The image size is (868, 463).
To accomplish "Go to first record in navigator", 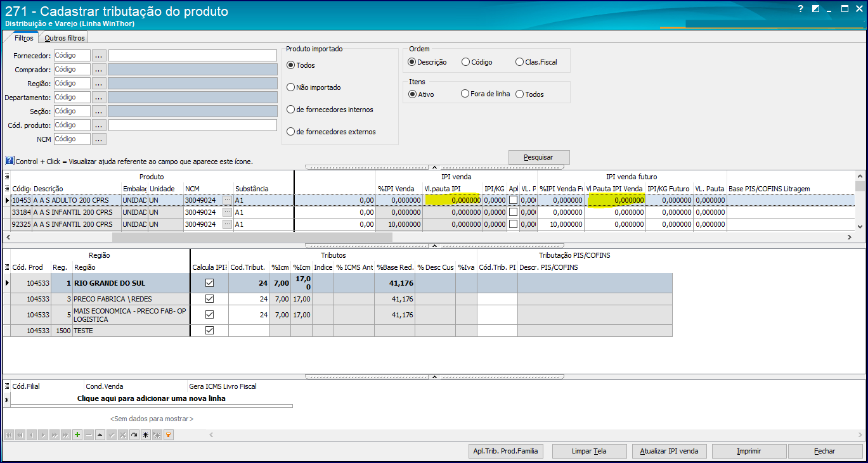I will click(9, 435).
